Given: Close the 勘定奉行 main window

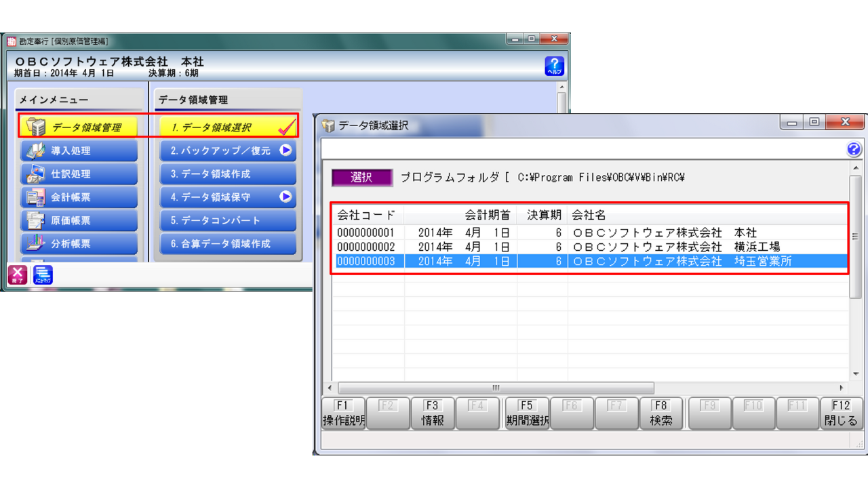Looking at the screenshot, I should (553, 39).
